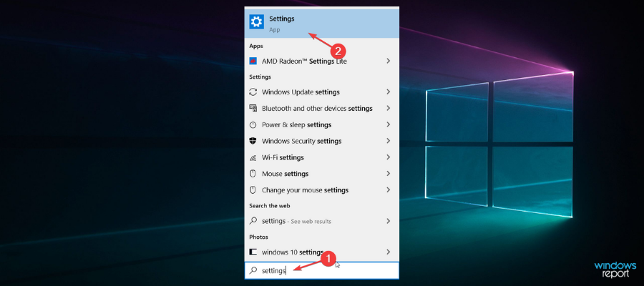Click the search box magnifier icon
The height and width of the screenshot is (286, 644).
[253, 271]
